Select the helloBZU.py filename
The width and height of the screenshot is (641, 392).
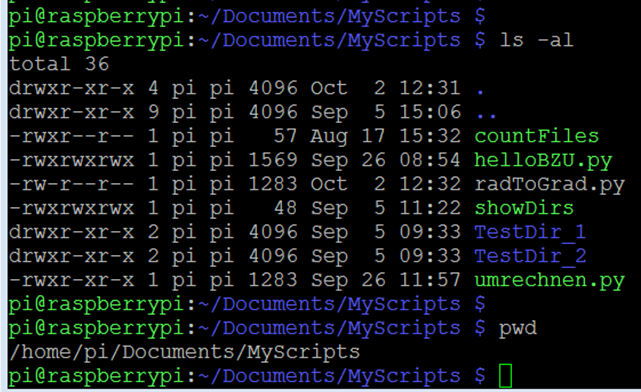click(x=543, y=161)
